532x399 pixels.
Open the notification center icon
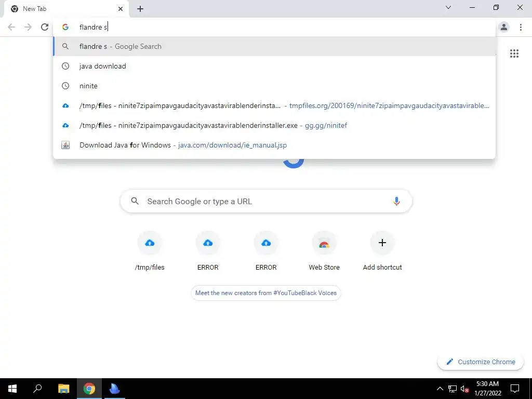tap(515, 389)
